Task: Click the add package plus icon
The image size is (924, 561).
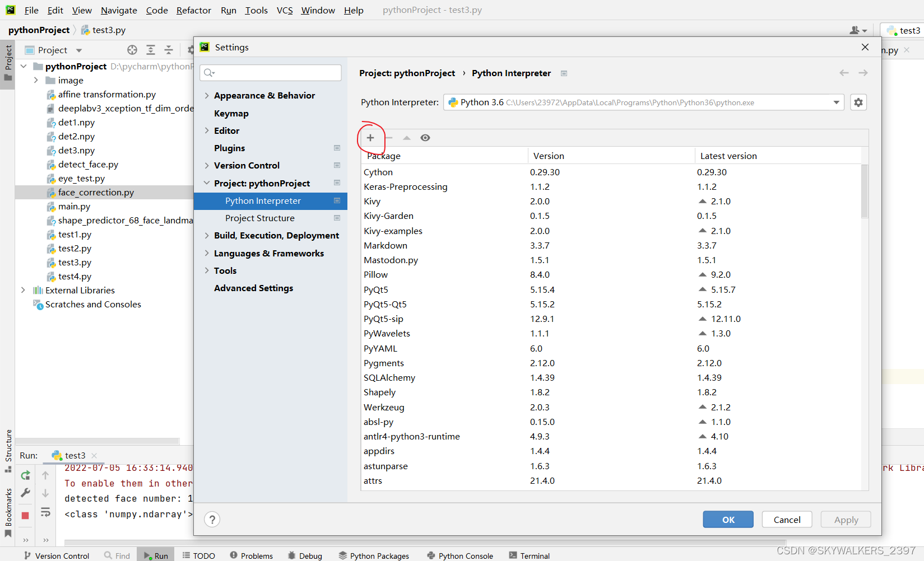Action: (370, 138)
